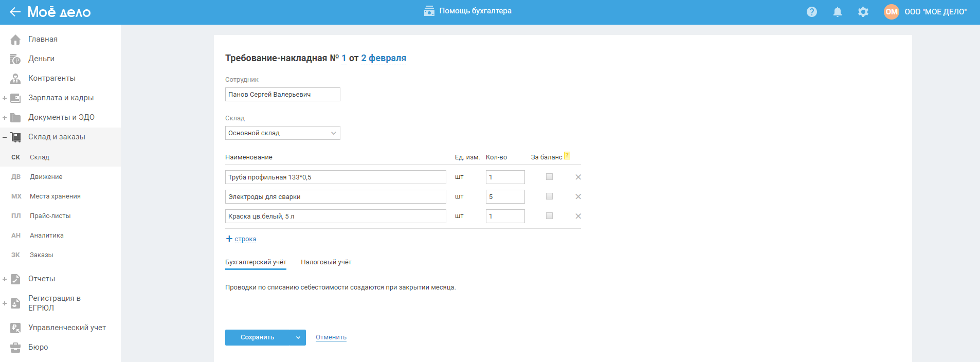Enable За баланс for Краска цв.белый
Image resolution: width=980 pixels, height=362 pixels.
pos(549,216)
